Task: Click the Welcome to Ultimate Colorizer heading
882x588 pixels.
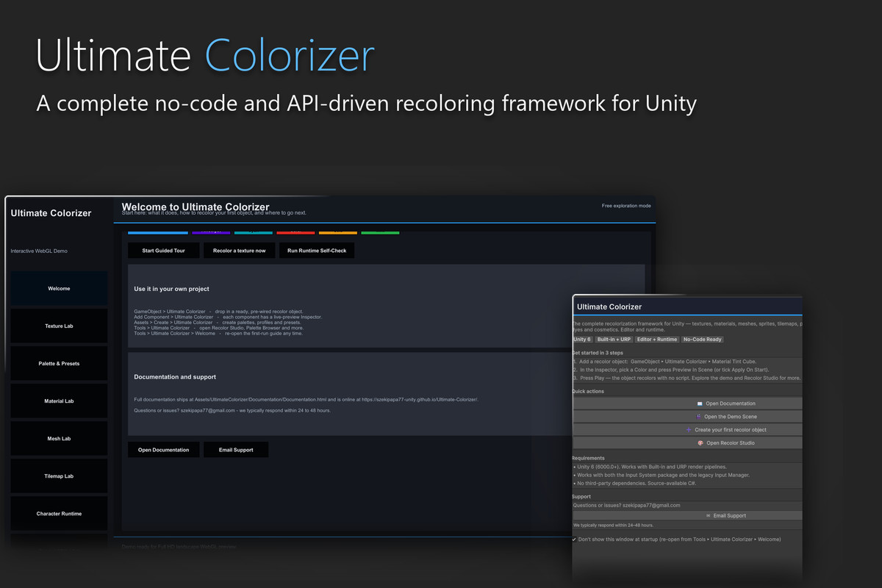Action: point(196,207)
